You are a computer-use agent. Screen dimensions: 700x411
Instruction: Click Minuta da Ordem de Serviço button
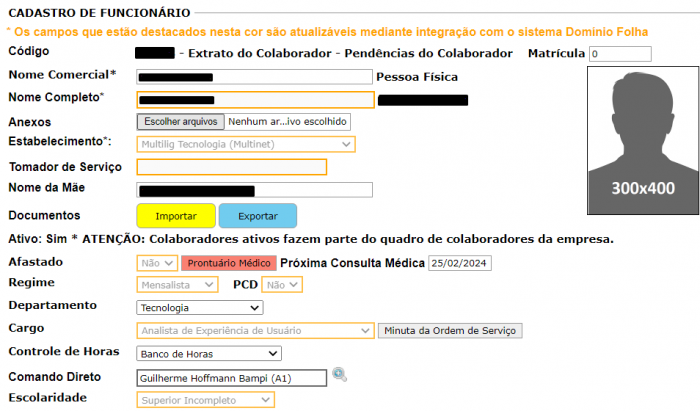(x=449, y=330)
